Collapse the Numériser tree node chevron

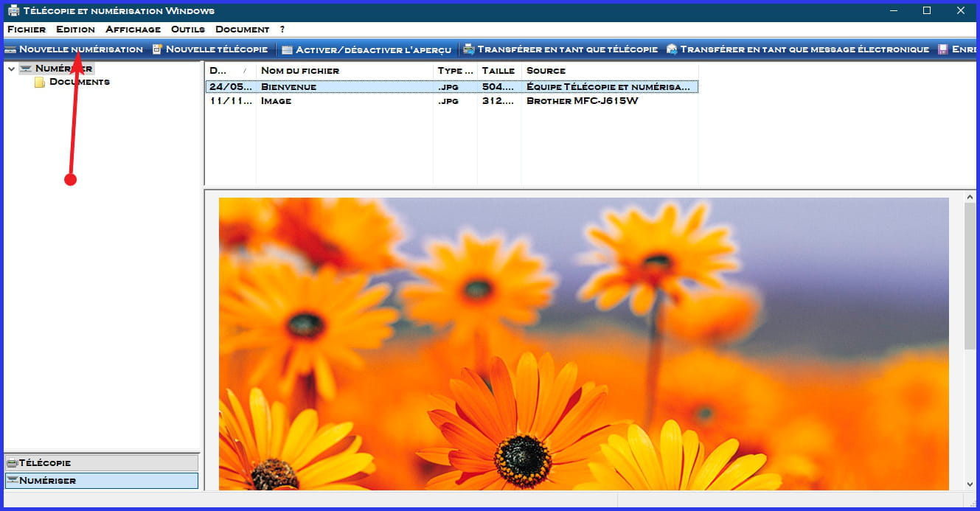(x=11, y=69)
